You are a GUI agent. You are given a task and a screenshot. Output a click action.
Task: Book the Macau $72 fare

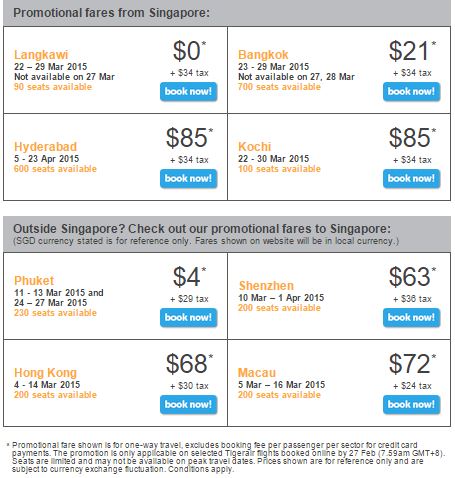(x=411, y=404)
